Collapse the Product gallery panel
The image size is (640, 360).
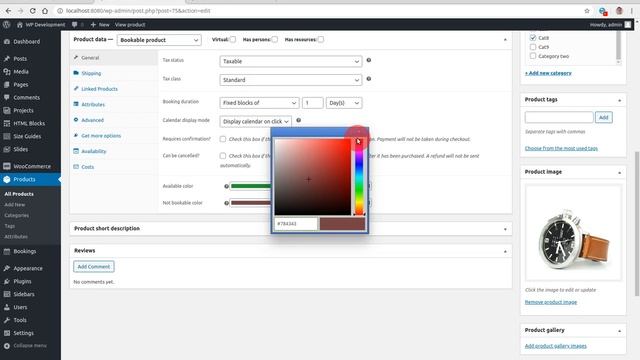point(619,331)
